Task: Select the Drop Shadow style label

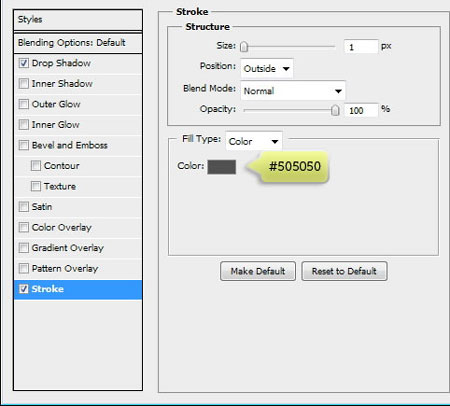Action: (61, 63)
